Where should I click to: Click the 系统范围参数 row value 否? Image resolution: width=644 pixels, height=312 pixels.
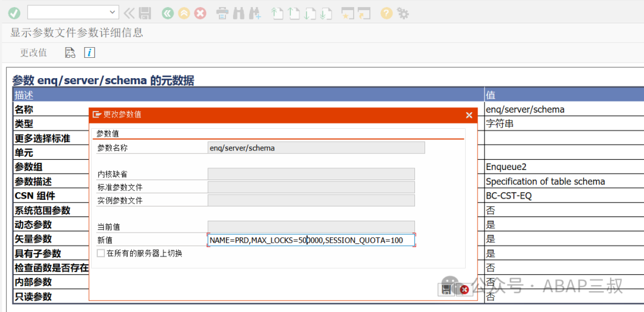click(x=490, y=210)
